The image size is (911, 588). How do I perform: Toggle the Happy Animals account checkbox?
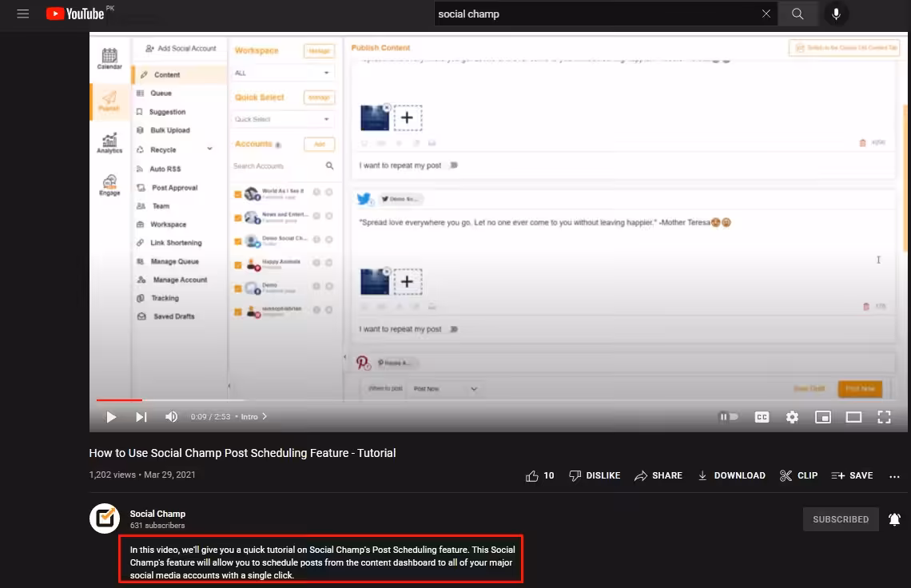pyautogui.click(x=237, y=265)
